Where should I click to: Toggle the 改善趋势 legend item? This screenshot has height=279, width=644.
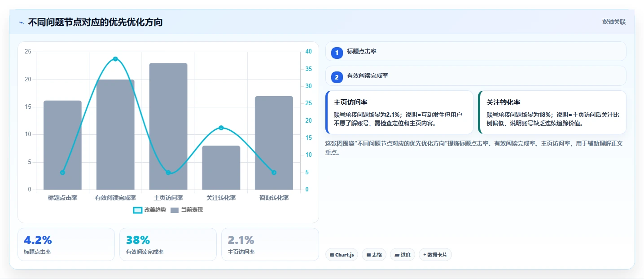[x=149, y=210]
